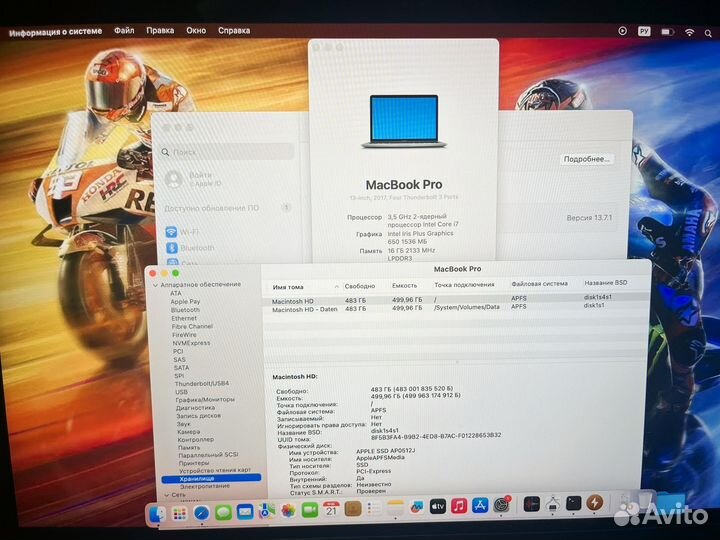Open Finder from the dock

pos(157,514)
